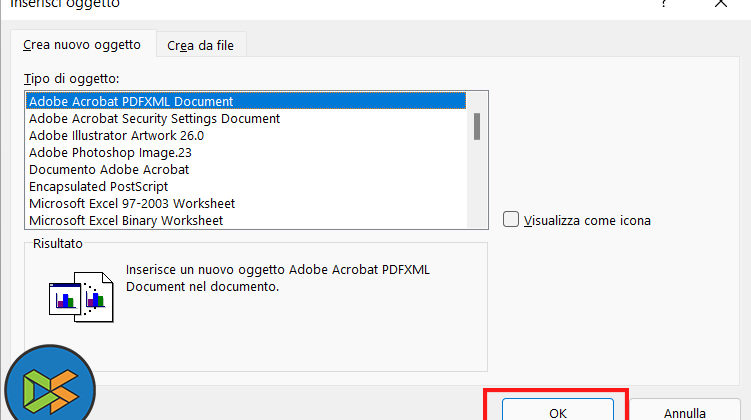Switch to the Crea da file tab
This screenshot has width=751, height=420.
click(x=200, y=45)
